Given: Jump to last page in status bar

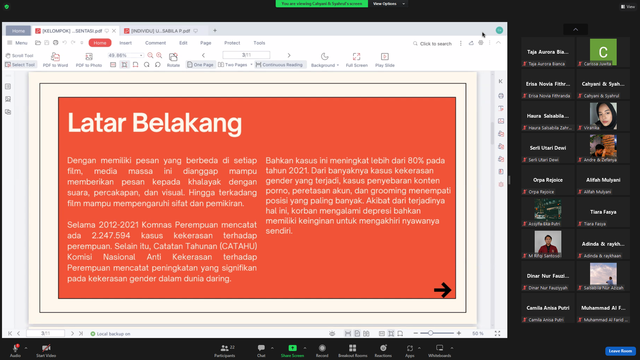Looking at the screenshot, I should [x=81, y=333].
